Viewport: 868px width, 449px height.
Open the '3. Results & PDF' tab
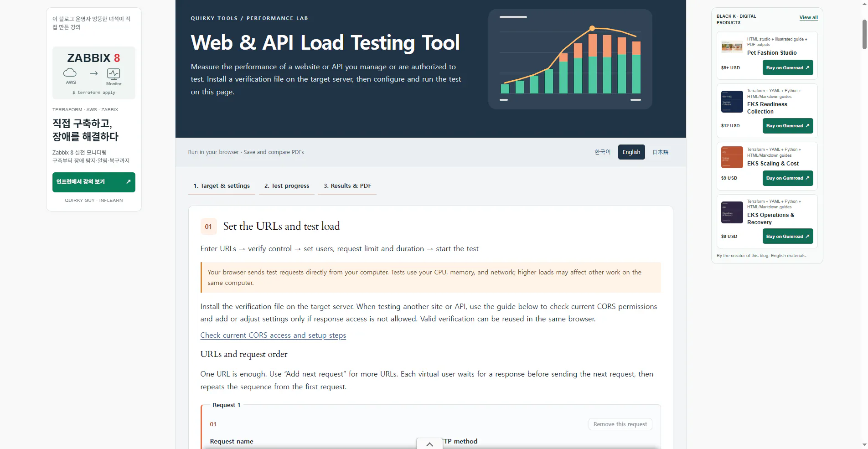(x=347, y=186)
